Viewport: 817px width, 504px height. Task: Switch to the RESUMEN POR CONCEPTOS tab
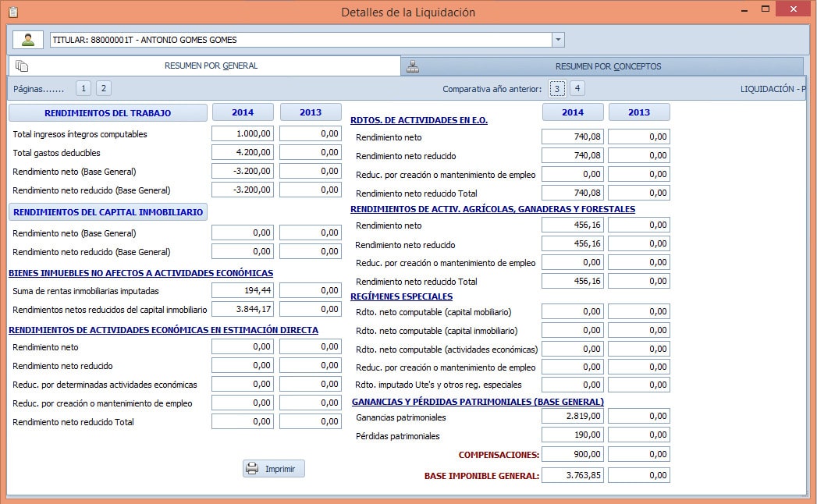602,66
